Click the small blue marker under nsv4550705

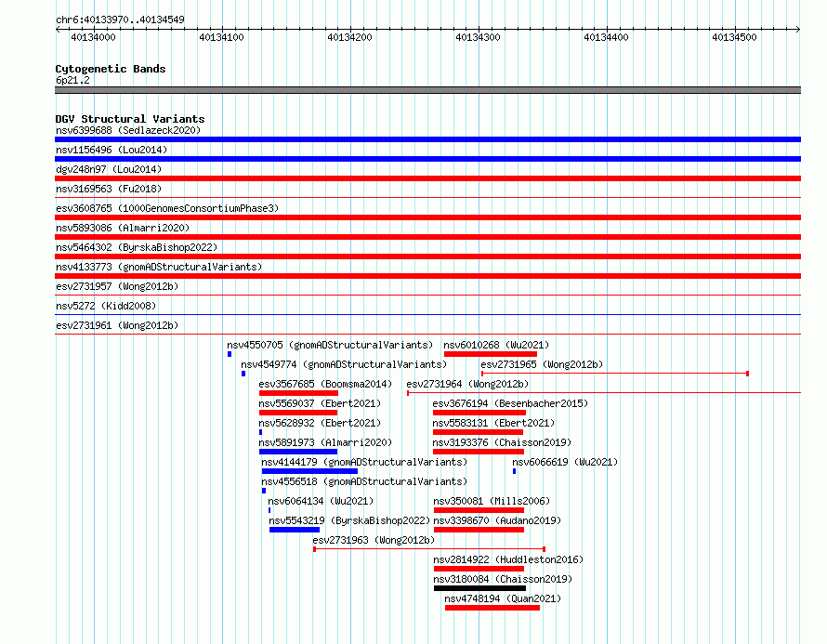[230, 354]
